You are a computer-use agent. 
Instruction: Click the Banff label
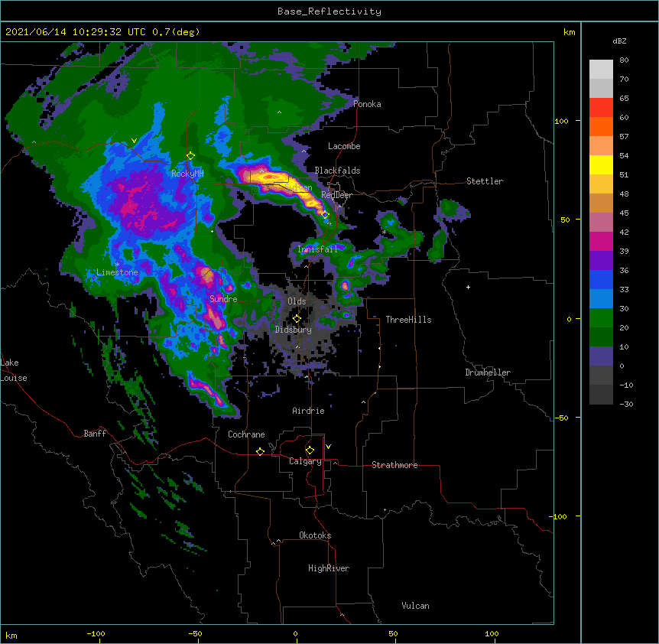click(x=95, y=434)
